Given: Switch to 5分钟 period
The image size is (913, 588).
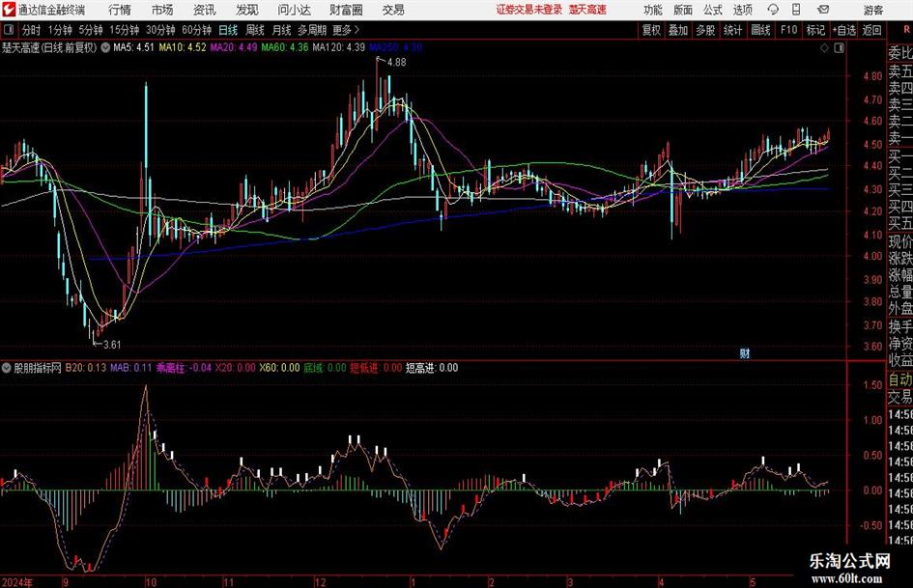Looking at the screenshot, I should point(90,30).
